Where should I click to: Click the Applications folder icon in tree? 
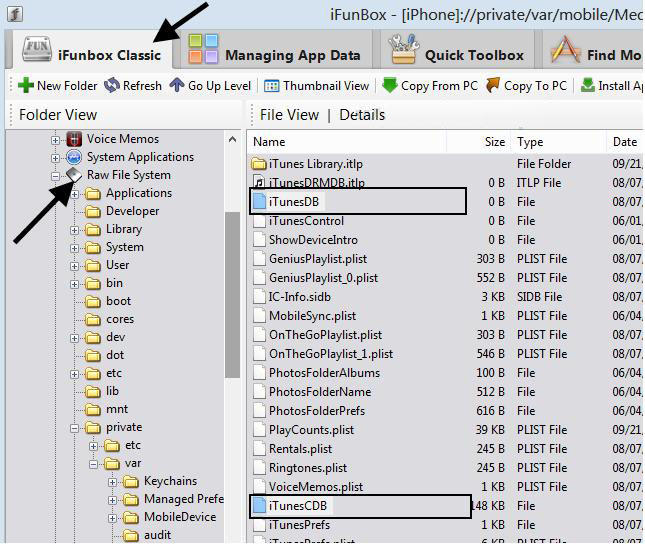click(x=93, y=193)
